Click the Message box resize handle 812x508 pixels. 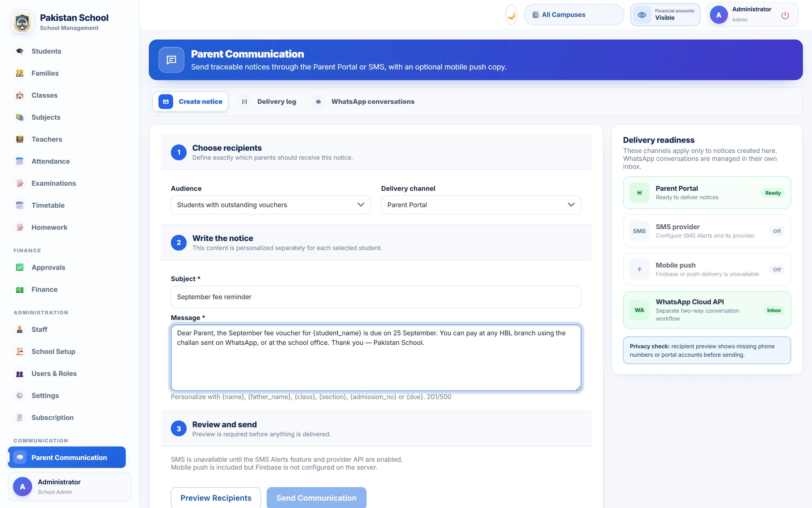(578, 388)
